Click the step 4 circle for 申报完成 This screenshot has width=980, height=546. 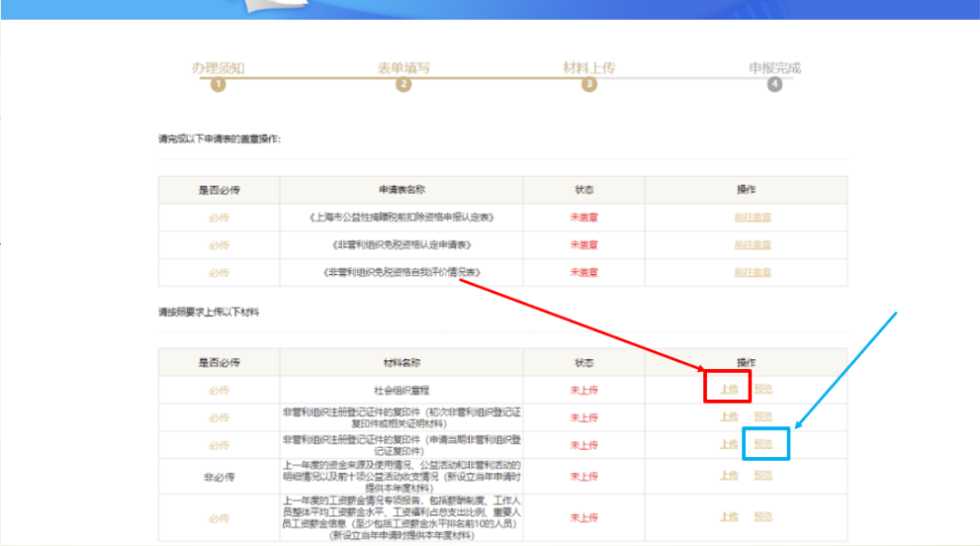774,84
